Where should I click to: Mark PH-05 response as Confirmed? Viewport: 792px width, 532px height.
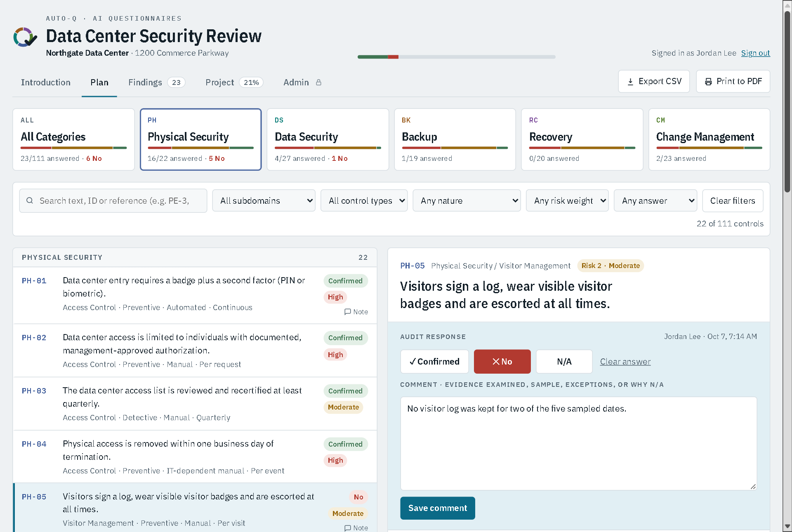click(x=434, y=362)
